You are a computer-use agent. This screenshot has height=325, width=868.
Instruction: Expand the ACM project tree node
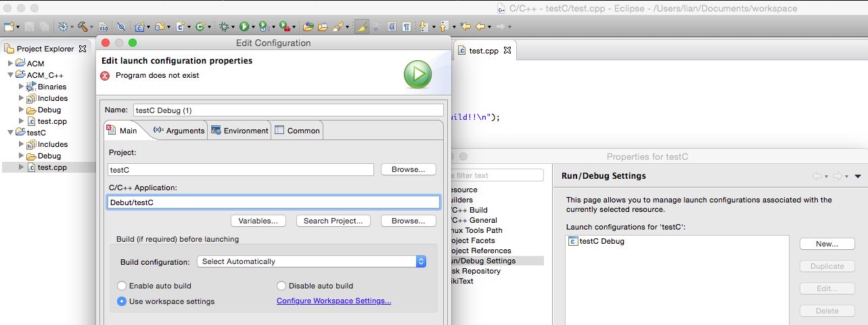(x=10, y=64)
